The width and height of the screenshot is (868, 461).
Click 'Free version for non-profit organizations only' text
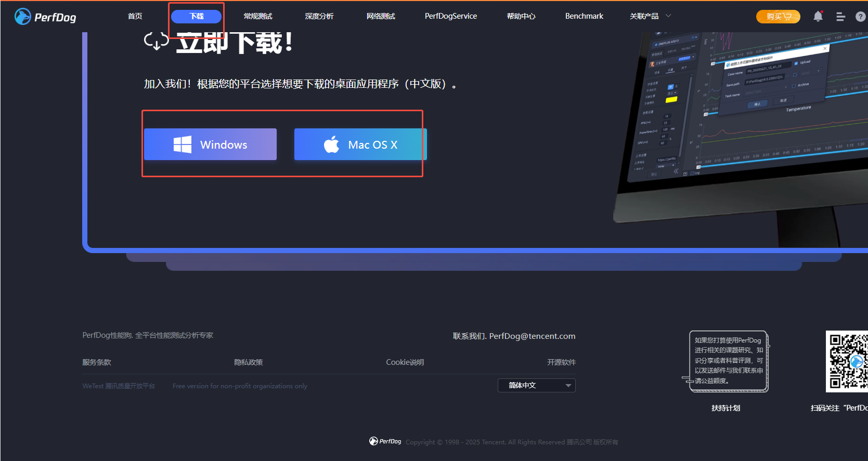(x=240, y=386)
